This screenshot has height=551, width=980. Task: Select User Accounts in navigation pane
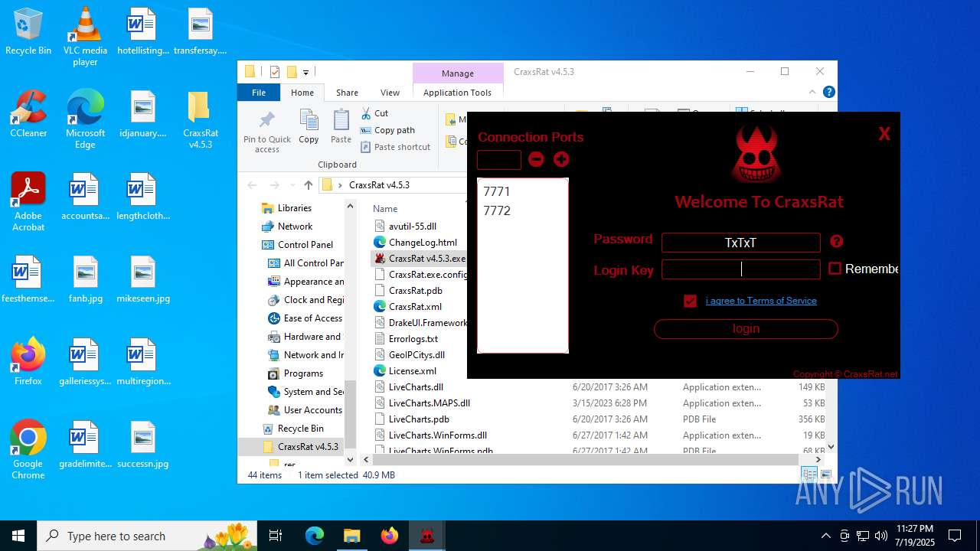point(305,410)
